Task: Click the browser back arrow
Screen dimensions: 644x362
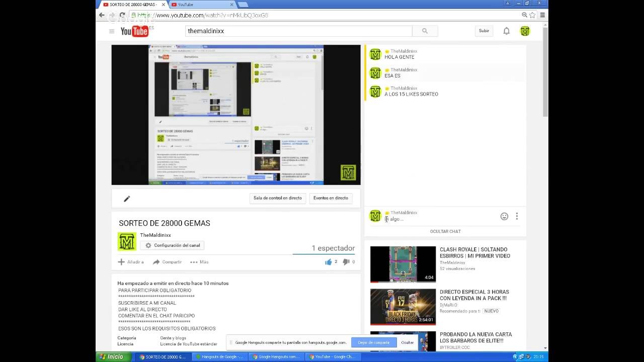Action: coord(102,15)
